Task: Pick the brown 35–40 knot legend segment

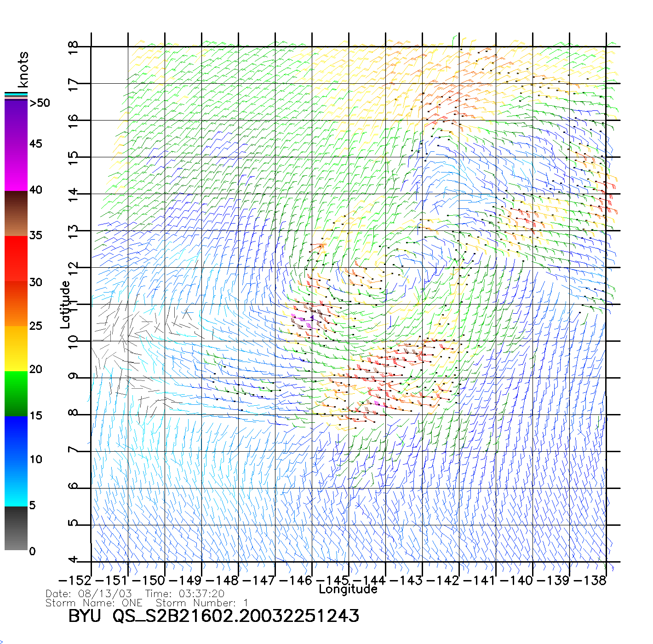Action: pos(16,213)
